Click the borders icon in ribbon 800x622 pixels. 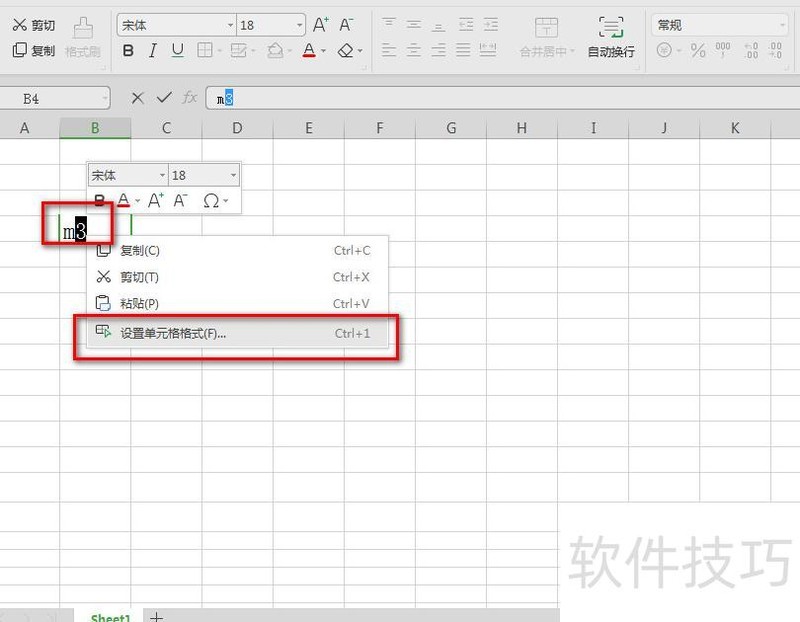[205, 51]
